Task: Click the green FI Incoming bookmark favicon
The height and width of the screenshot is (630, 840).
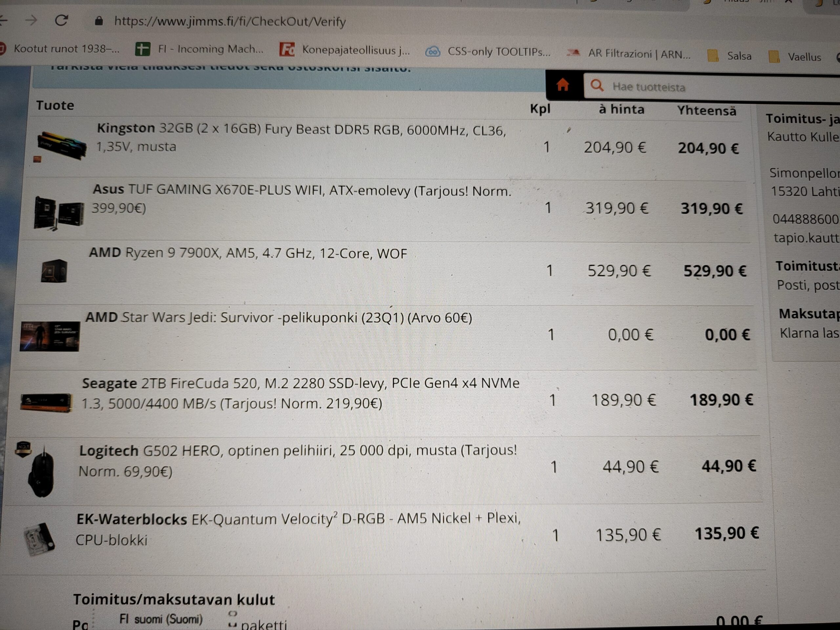Action: click(142, 49)
